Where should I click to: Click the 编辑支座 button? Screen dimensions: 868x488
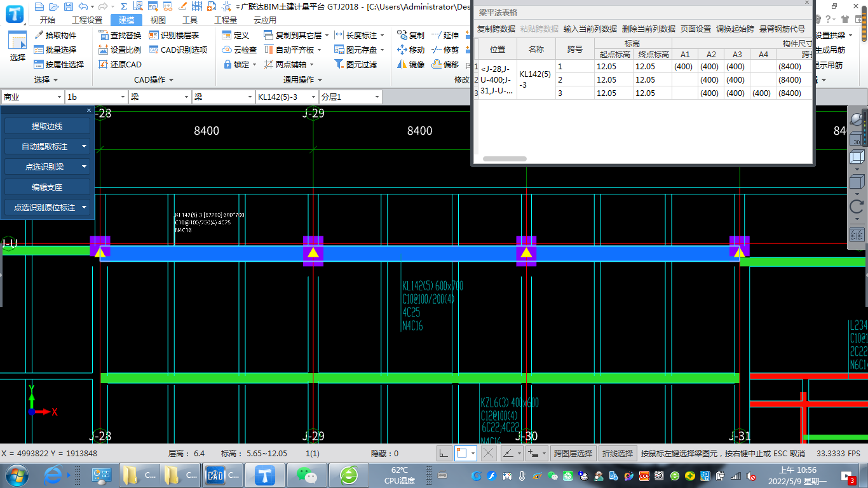[47, 187]
